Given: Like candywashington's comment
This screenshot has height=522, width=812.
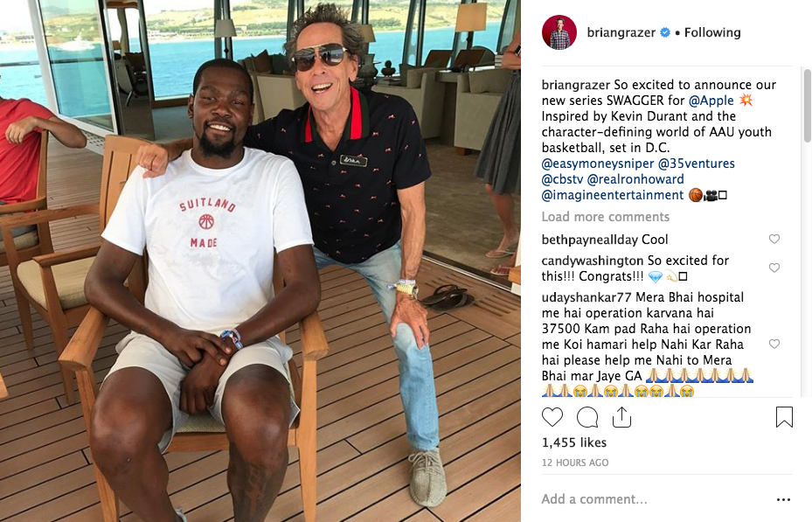Looking at the screenshot, I should coord(774,268).
